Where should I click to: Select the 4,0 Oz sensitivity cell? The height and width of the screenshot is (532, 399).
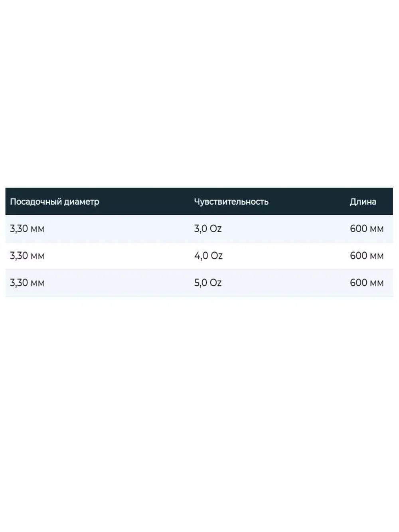tap(208, 256)
